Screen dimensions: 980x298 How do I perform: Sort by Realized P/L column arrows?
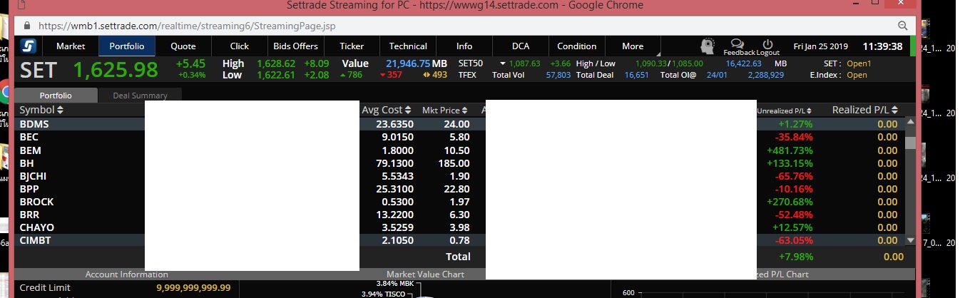click(x=894, y=110)
